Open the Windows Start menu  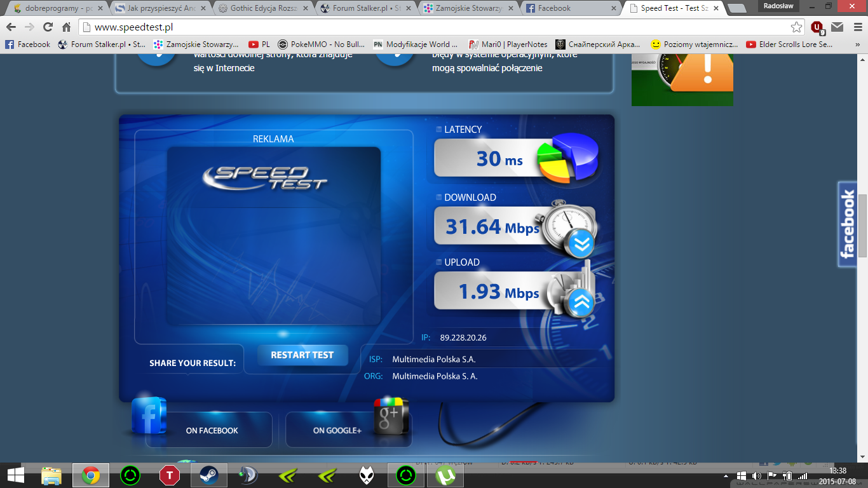click(15, 475)
